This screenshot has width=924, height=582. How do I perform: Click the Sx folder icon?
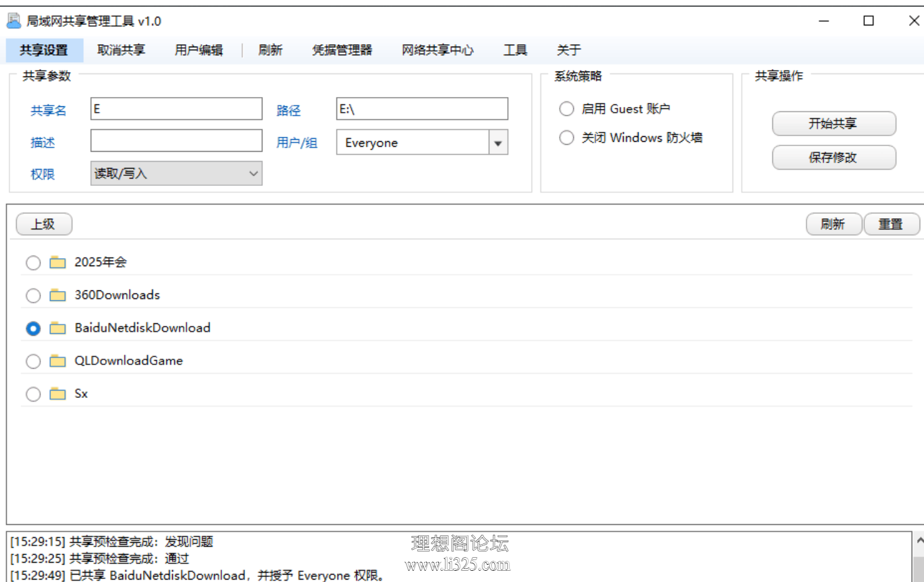[58, 394]
